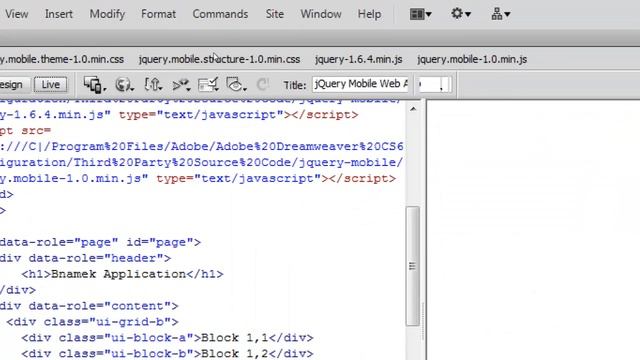The width and height of the screenshot is (640, 360).
Task: Click the greyed Refresh design view icon
Action: point(262,84)
